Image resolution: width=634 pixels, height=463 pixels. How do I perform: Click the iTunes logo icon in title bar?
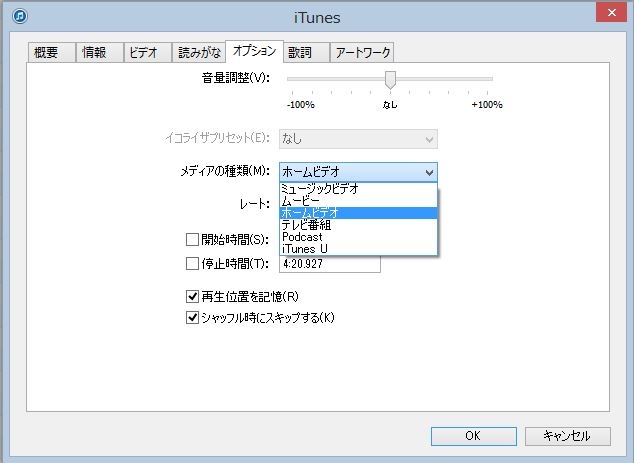(20, 17)
